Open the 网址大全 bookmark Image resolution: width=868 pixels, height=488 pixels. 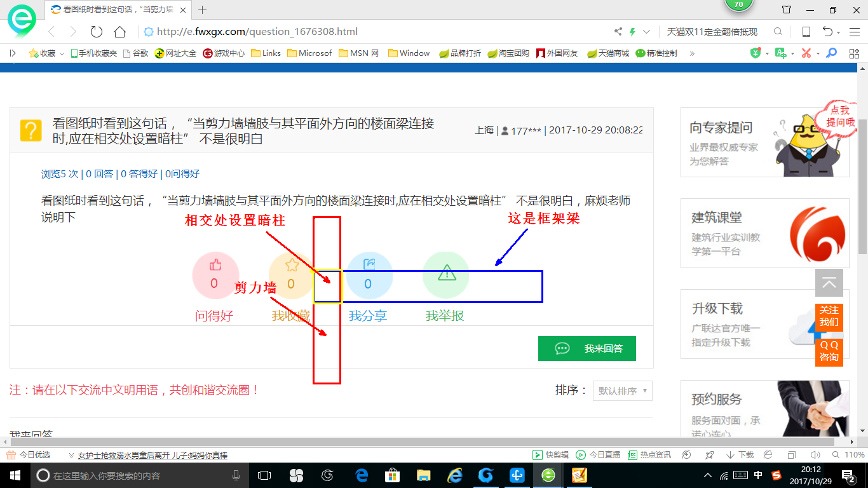pyautogui.click(x=176, y=53)
